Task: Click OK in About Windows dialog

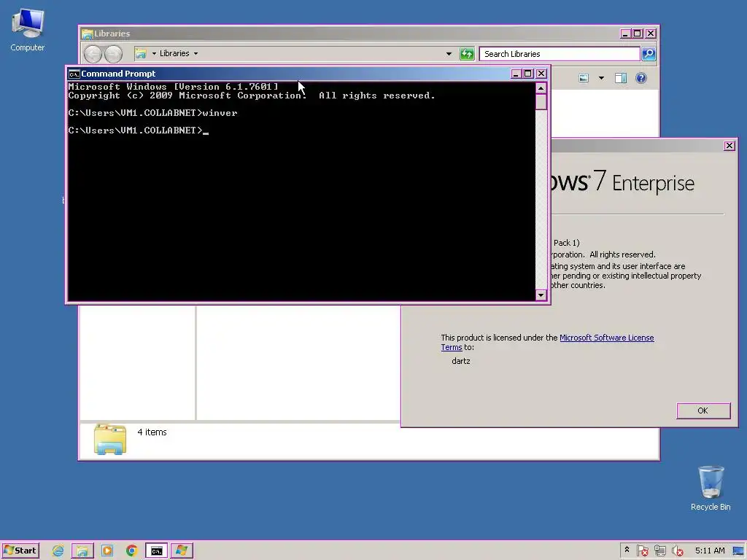Action: tap(703, 411)
